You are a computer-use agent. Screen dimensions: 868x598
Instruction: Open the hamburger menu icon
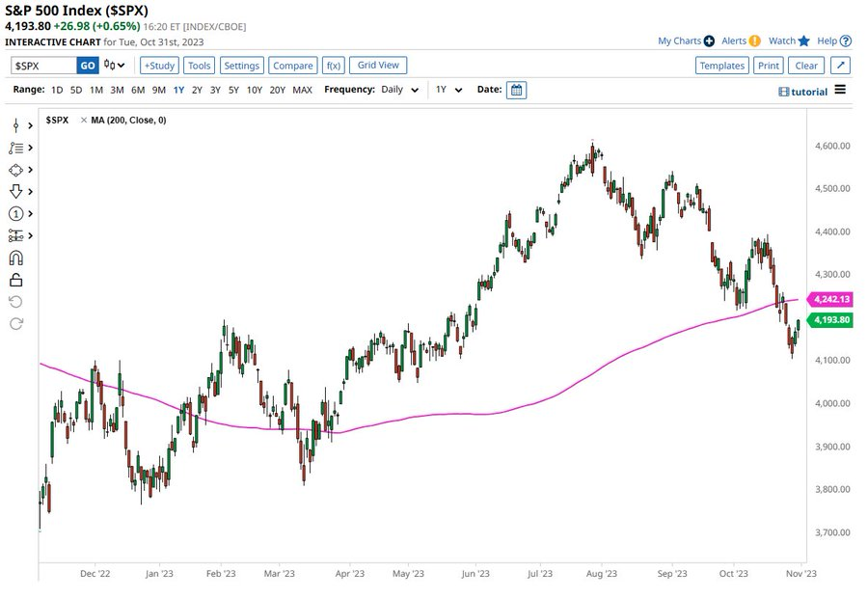840,90
